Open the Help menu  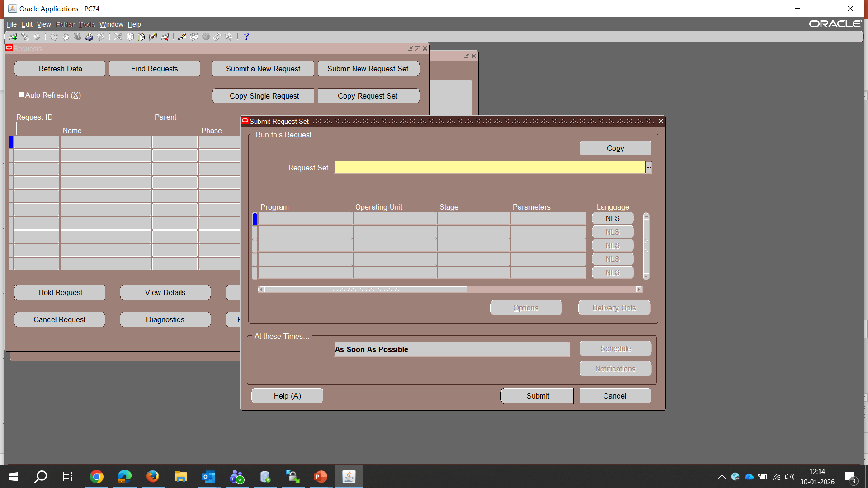pos(134,24)
